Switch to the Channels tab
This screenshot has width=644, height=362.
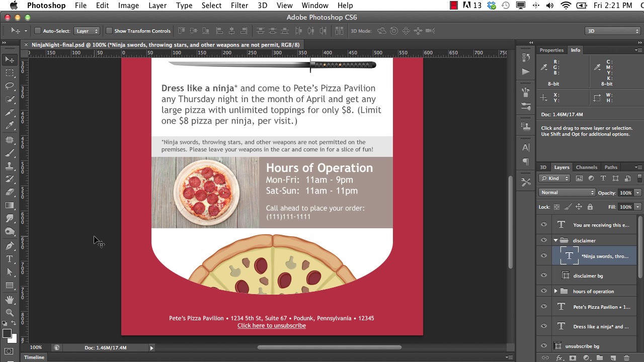pyautogui.click(x=586, y=167)
